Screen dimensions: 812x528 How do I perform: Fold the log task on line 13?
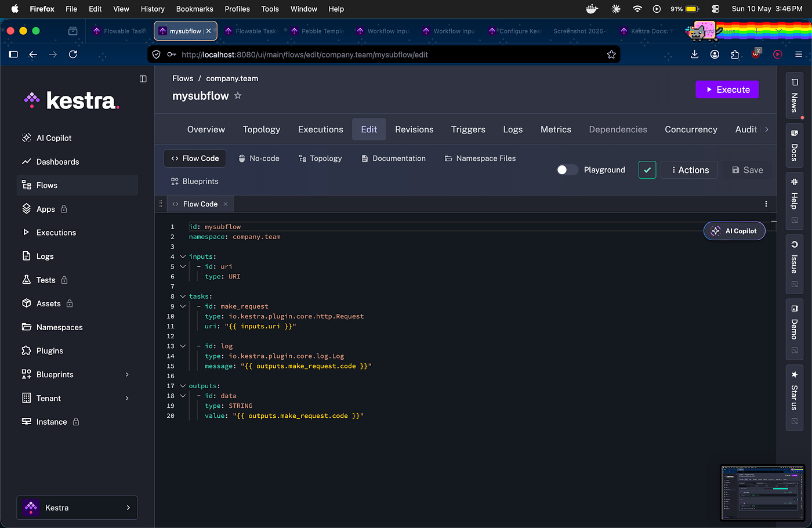tap(183, 346)
